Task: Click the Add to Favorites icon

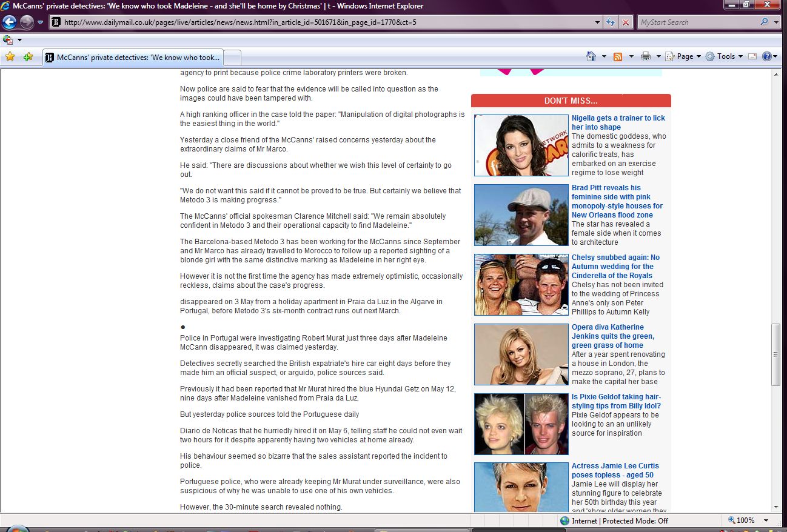Action: click(28, 57)
